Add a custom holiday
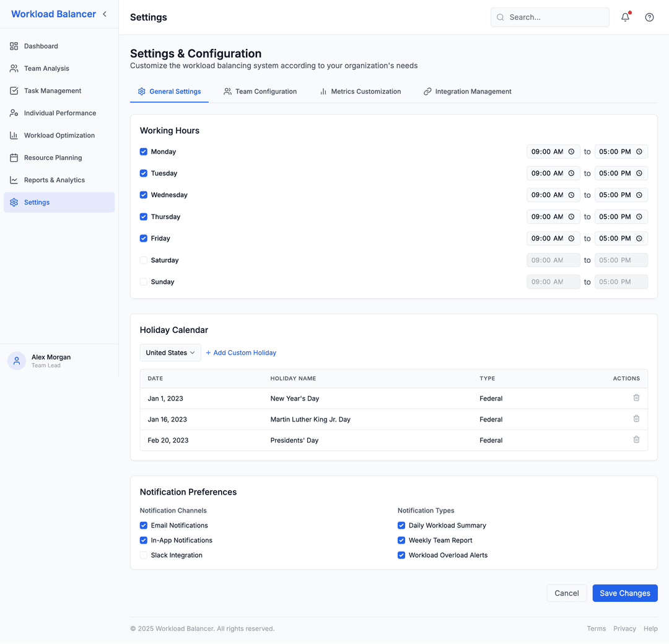This screenshot has width=669, height=644. click(x=240, y=352)
